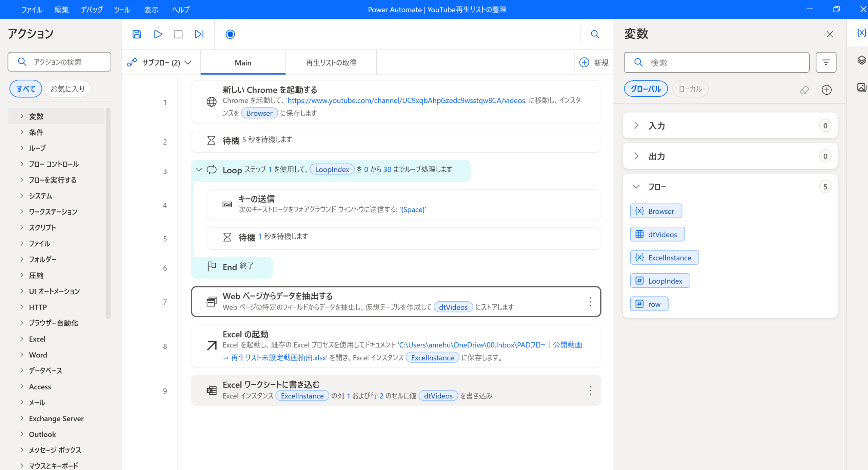Open the UI elements layers icon
868x470 pixels.
861,60
